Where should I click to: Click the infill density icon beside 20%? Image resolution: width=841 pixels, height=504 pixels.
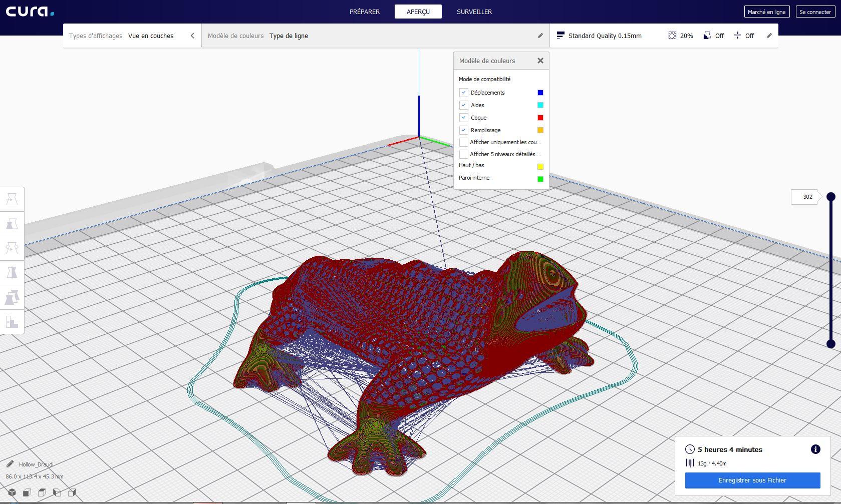[x=672, y=36]
